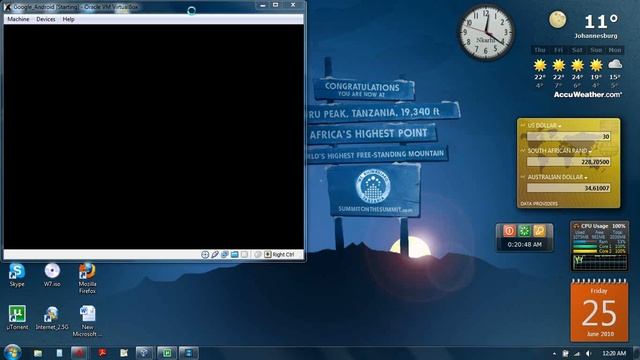Click the 12:20 AM taskbar clock
Screen dimensions: 640x360
(x=614, y=353)
